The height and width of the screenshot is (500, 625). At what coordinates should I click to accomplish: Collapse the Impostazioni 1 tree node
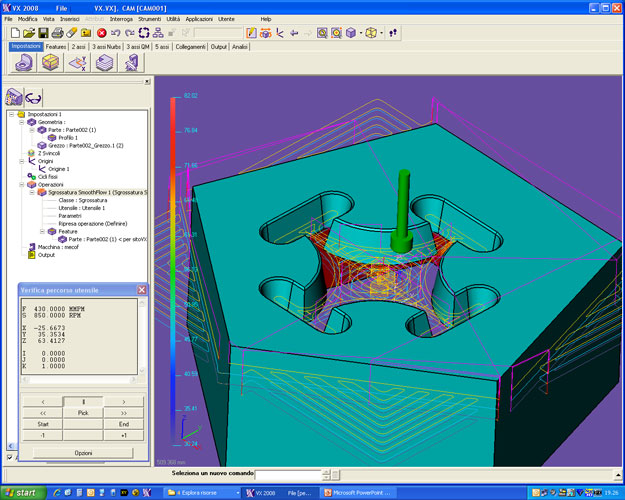(10, 115)
